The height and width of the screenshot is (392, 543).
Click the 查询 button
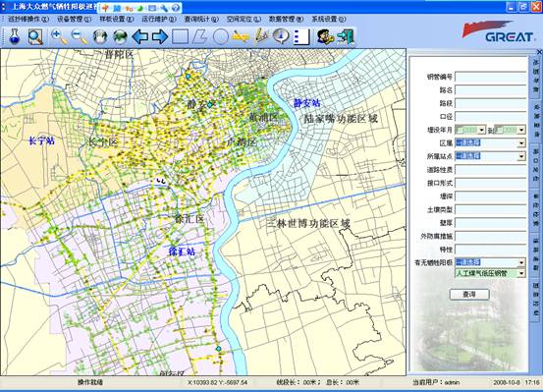coord(469,295)
